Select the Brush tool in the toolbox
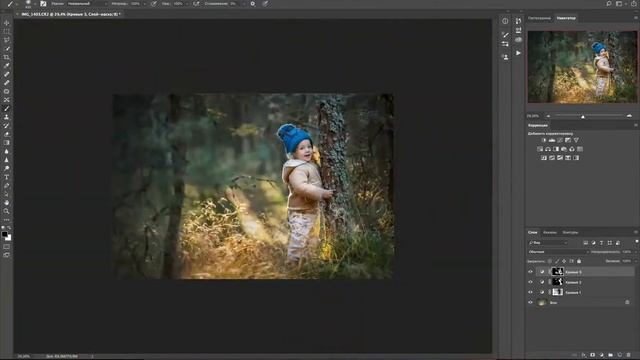The height and width of the screenshot is (360, 640). tap(7, 109)
